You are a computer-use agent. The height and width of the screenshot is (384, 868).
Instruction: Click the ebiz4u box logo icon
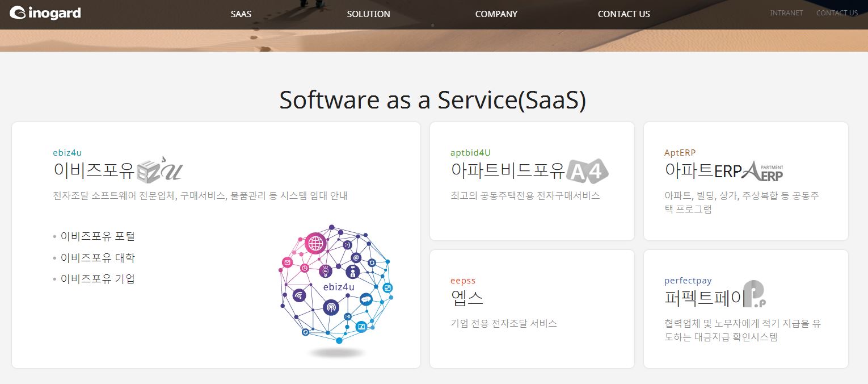(159, 170)
